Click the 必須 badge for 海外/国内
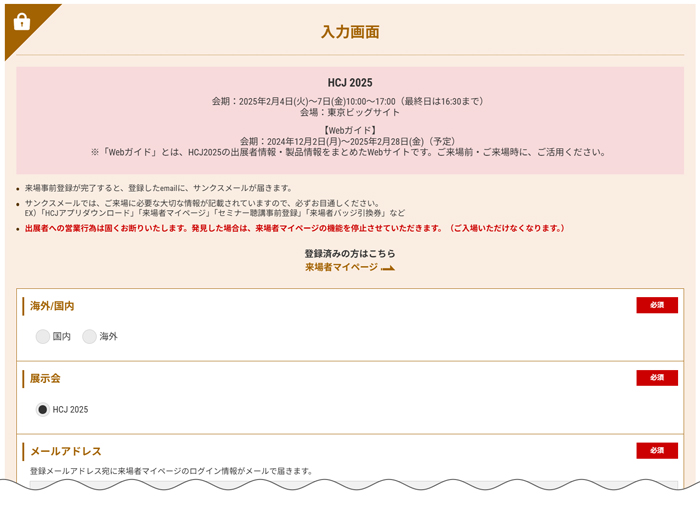 [657, 305]
